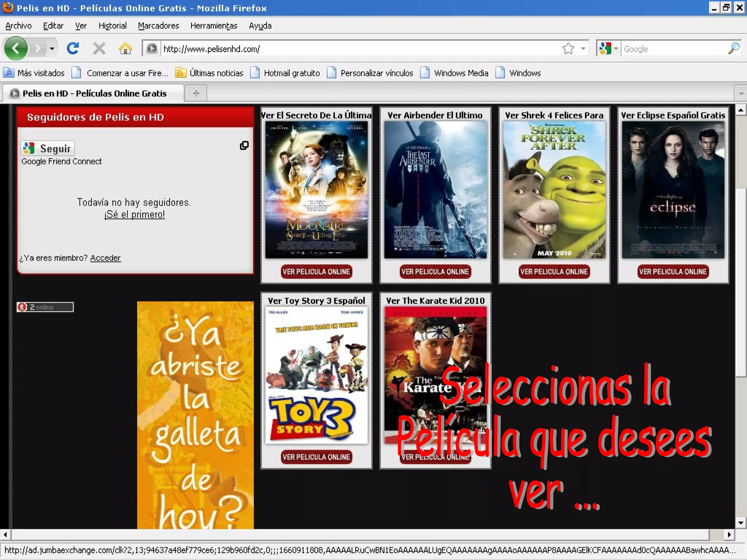747x560 pixels.
Task: Open the Moonacre poster thumbnail
Action: [x=316, y=190]
